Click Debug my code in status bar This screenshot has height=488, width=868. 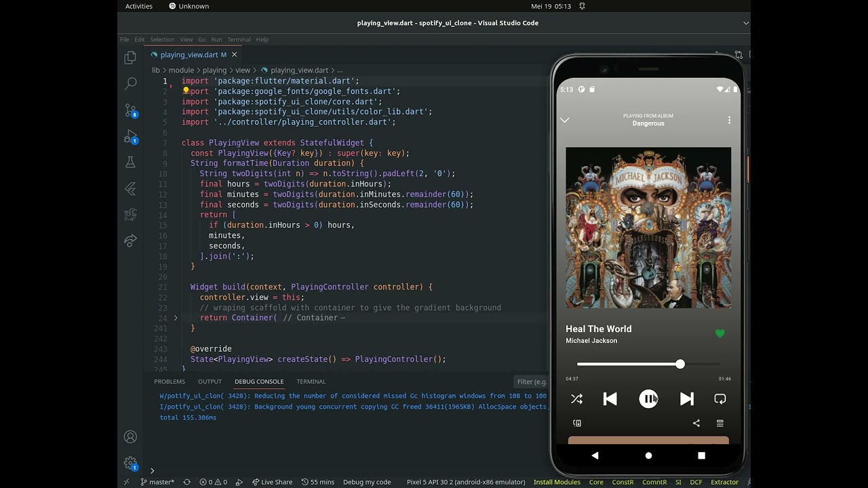(367, 482)
